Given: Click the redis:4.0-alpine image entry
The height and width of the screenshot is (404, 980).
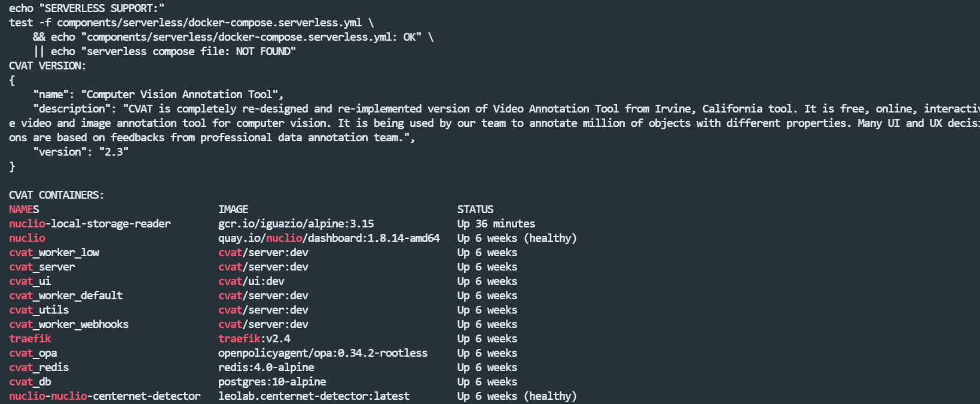Looking at the screenshot, I should [266, 367].
